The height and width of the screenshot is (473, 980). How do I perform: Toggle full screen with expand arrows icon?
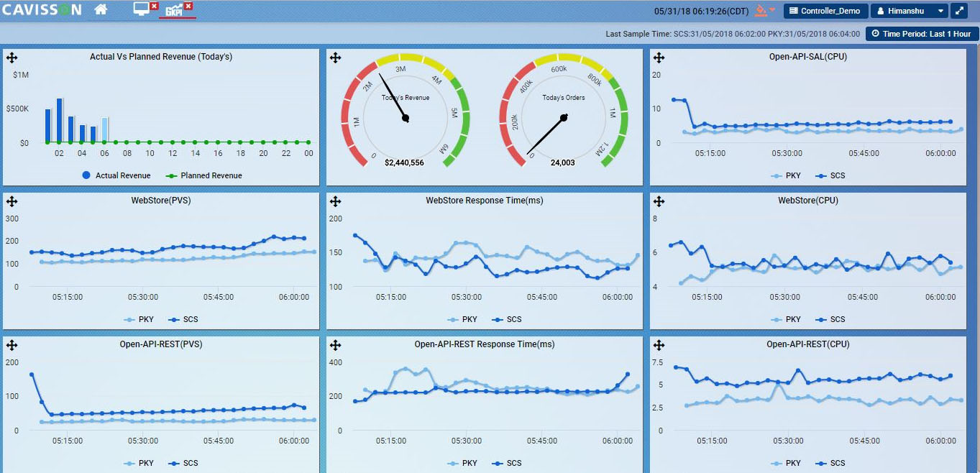(x=960, y=11)
